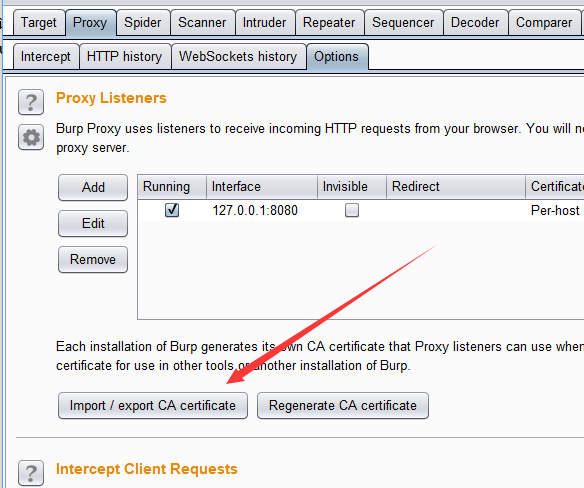
Task: Click Import / export CA certificate
Action: (x=153, y=405)
